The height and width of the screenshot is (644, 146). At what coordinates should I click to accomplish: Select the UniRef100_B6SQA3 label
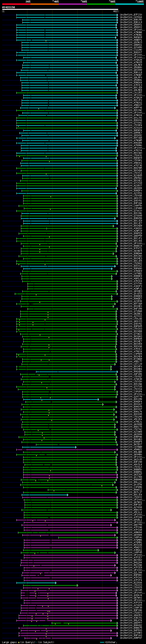(131, 337)
